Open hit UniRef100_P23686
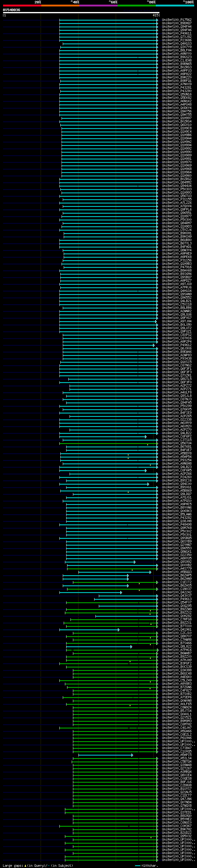197x868 pixels. pos(176,40)
